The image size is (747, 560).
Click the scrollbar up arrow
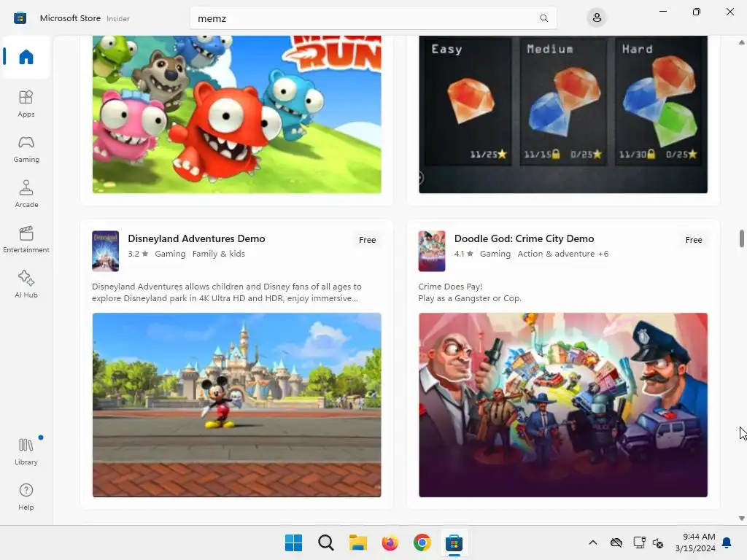(x=741, y=42)
